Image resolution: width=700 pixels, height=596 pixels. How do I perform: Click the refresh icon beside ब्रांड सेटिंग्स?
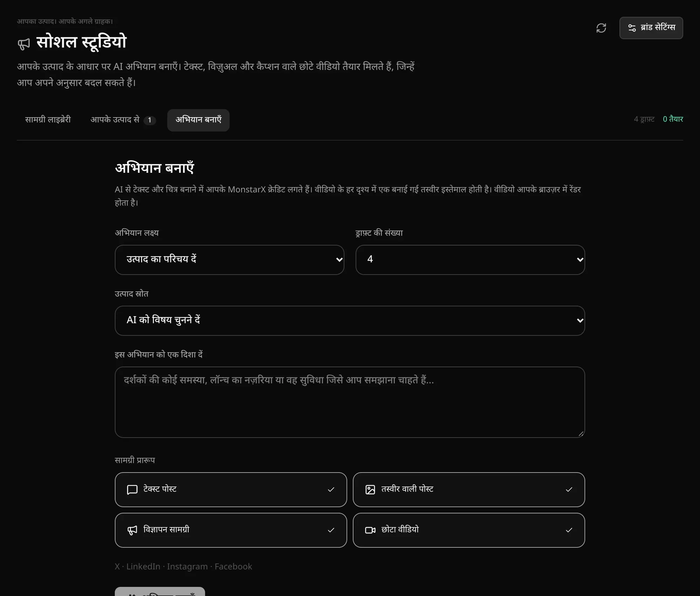(x=601, y=28)
